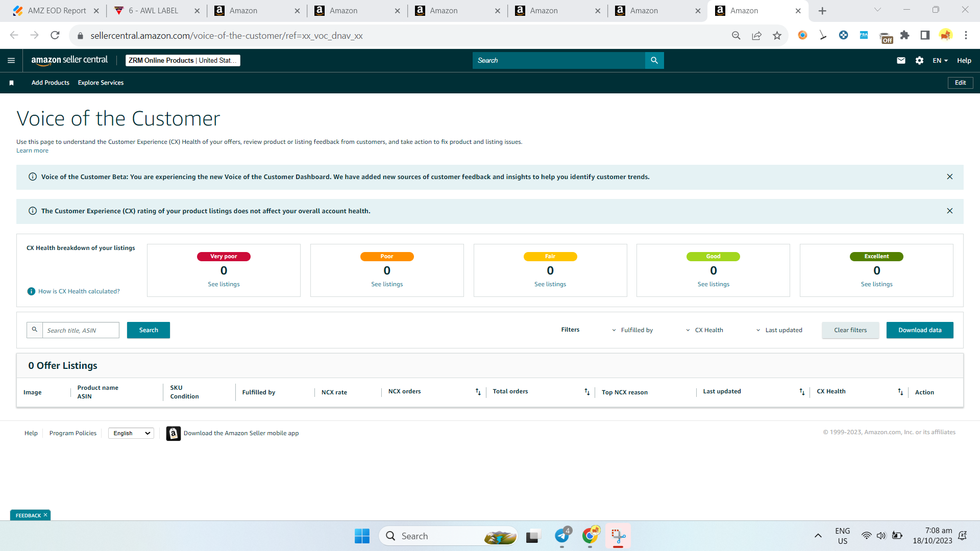Viewport: 980px width, 551px height.
Task: Open the Learn more link
Action: click(32, 151)
